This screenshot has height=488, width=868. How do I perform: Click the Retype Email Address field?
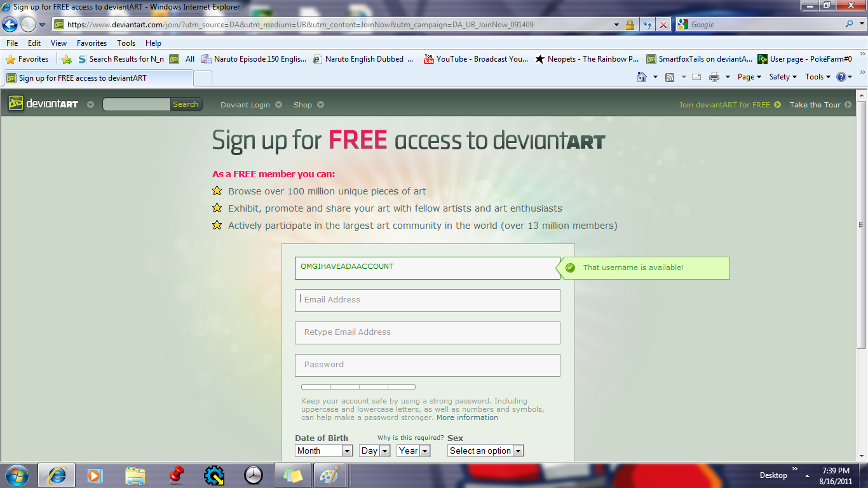(428, 332)
